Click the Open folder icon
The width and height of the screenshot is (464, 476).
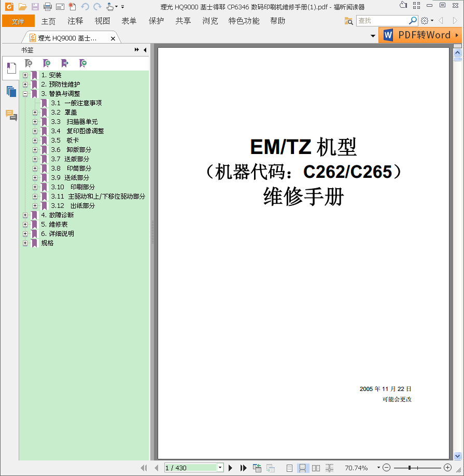click(22, 6)
